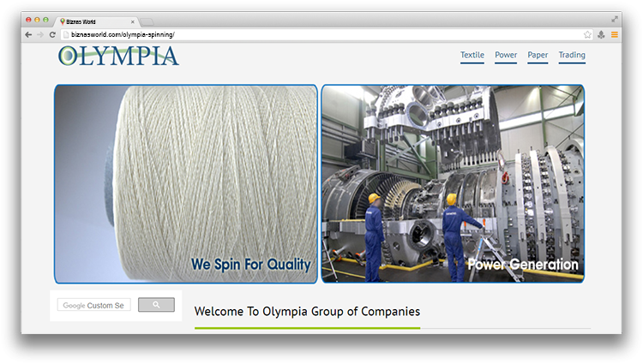Click the browser back arrow

coord(28,34)
